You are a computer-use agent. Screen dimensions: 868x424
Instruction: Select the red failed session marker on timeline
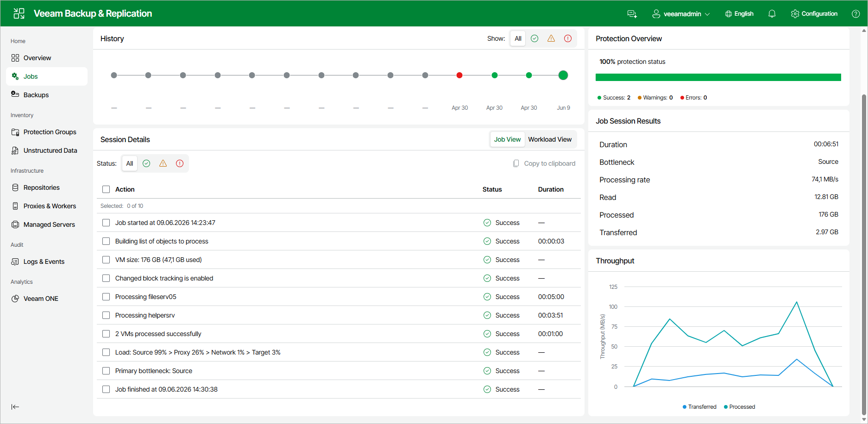[x=459, y=75]
